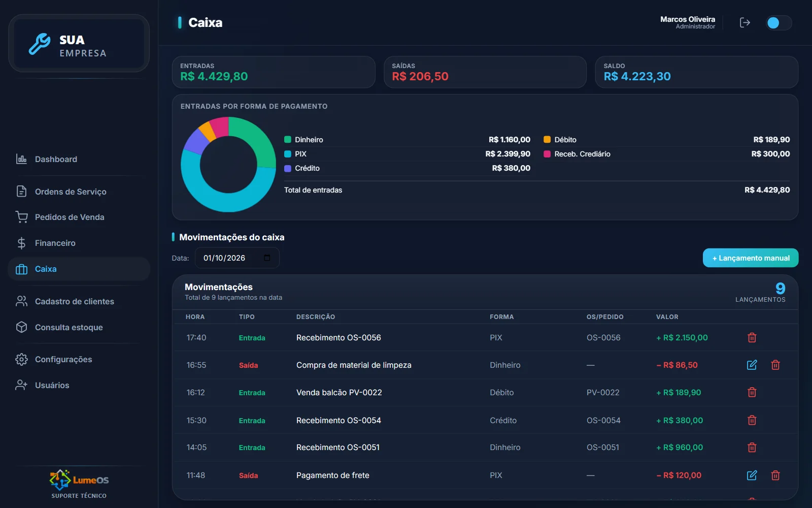Viewport: 812px width, 508px height.
Task: Click the Dashboard chart icon in sidebar
Action: (21, 159)
